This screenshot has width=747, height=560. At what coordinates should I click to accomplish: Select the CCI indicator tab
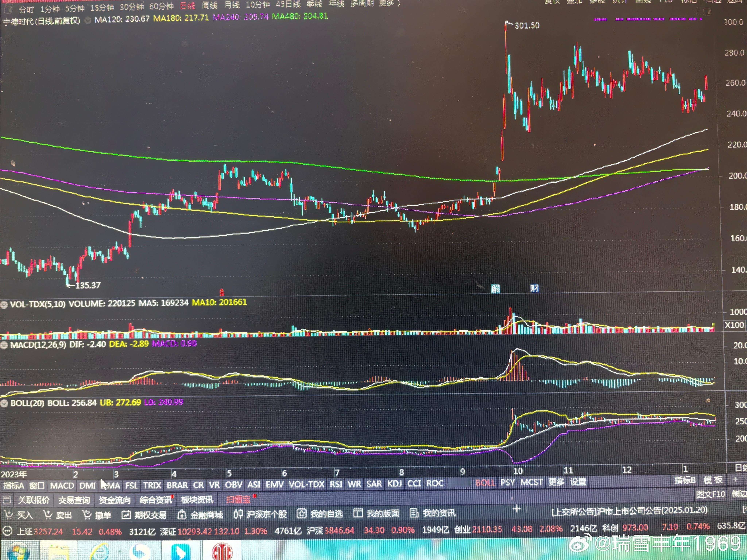tap(414, 483)
